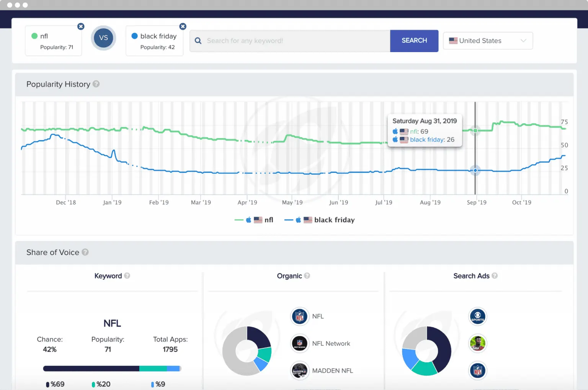Image resolution: width=588 pixels, height=390 pixels.
Task: Open Share of Voice help icon
Action: pyautogui.click(x=85, y=252)
